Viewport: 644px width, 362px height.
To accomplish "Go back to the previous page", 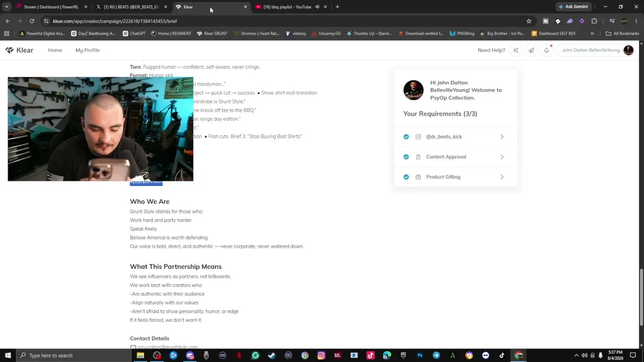I will click(x=8, y=21).
